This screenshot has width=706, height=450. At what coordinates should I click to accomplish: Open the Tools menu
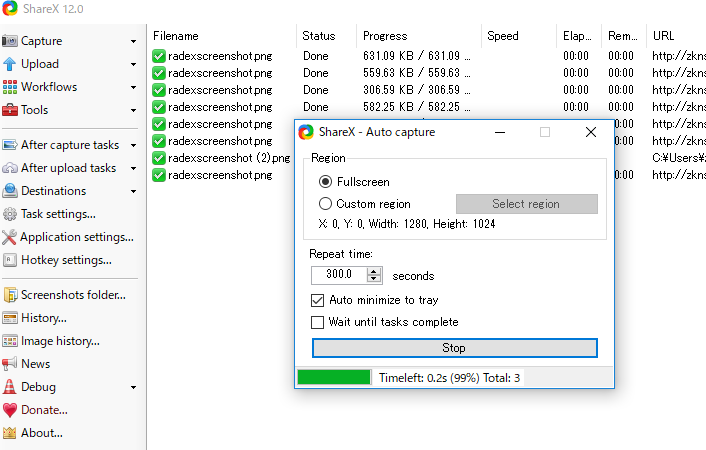point(35,110)
